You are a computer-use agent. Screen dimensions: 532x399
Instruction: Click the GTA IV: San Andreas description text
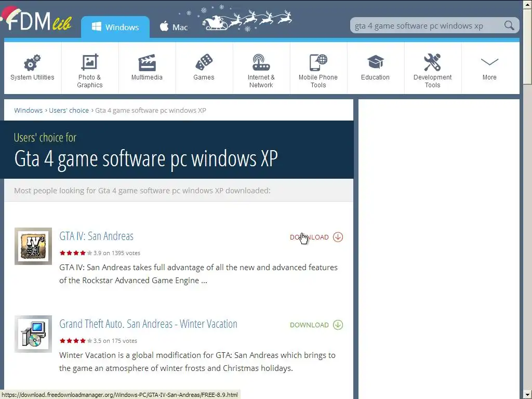[x=198, y=274]
